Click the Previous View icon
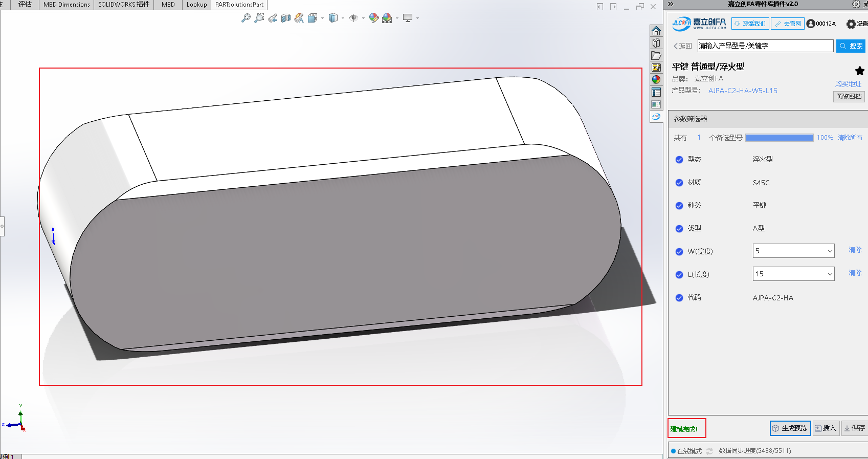 coord(273,18)
